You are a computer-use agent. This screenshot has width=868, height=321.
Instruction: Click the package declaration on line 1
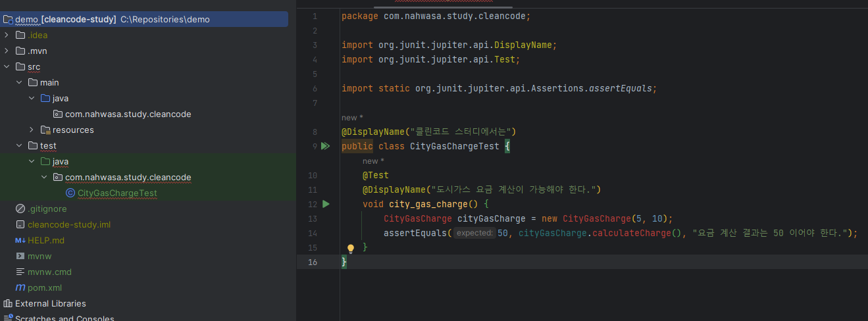436,16
